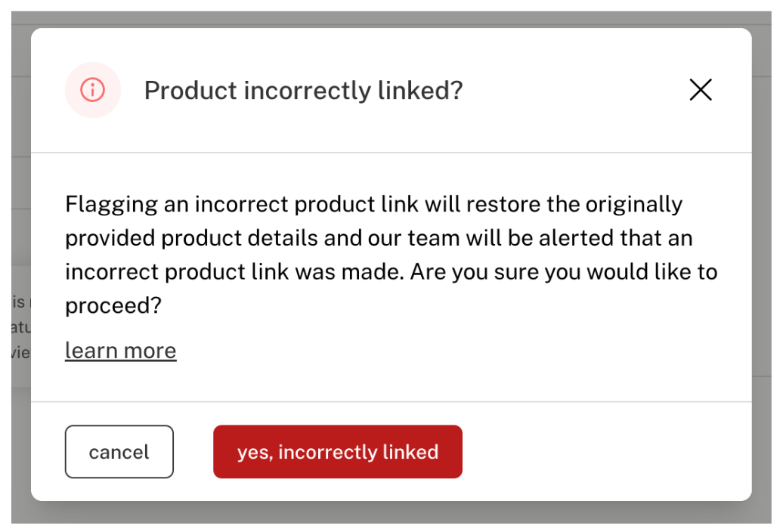This screenshot has height=532, width=783.
Task: Click the partially hidden background text at left
Action: tap(20, 327)
